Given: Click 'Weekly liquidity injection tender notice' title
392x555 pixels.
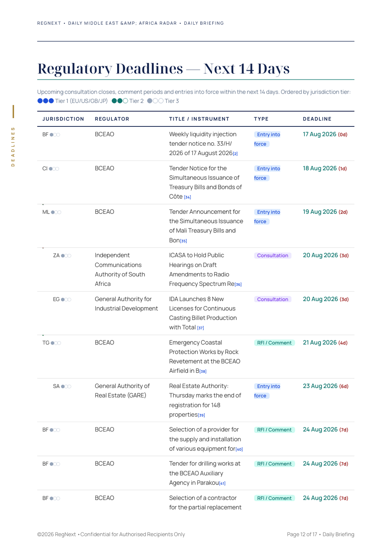Looking at the screenshot, I should [203, 144].
